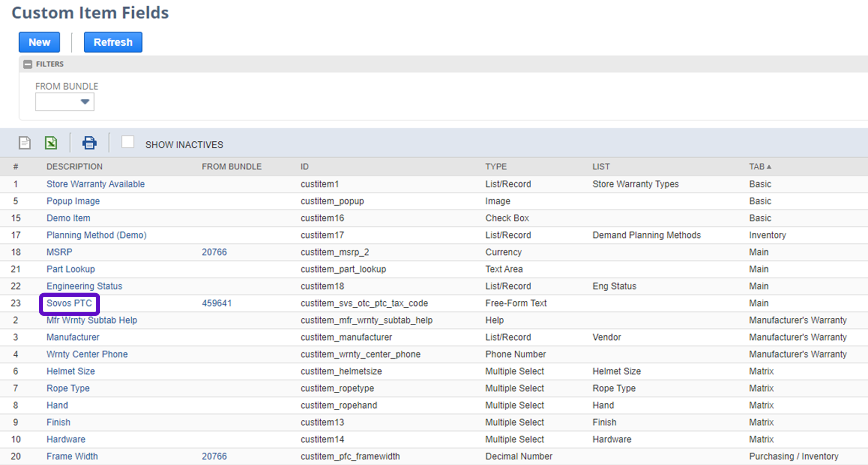Click the Export to Excel icon
The width and height of the screenshot is (868, 465).
51,143
